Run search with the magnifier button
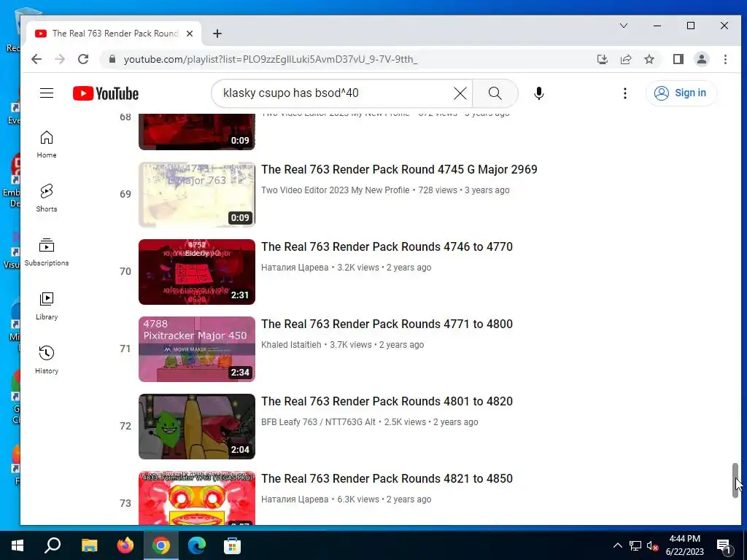Viewport: 747px width, 560px height. pyautogui.click(x=495, y=93)
